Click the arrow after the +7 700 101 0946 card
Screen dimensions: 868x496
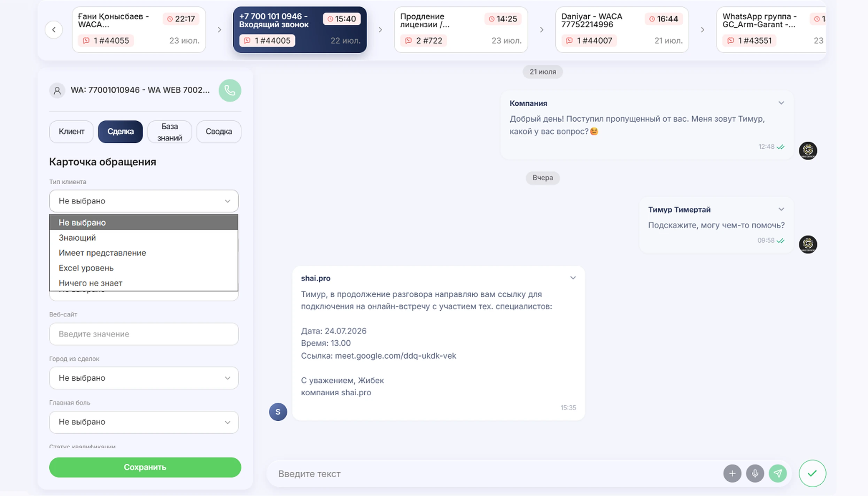[380, 30]
